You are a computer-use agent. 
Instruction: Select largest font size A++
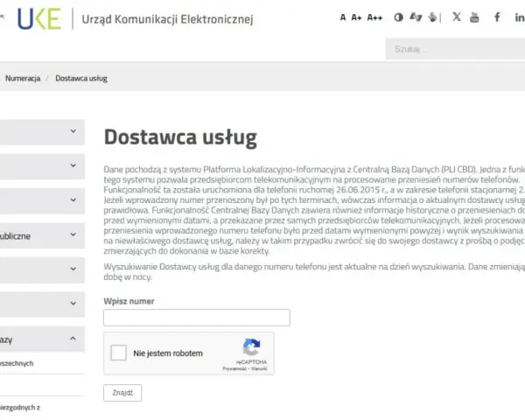click(374, 17)
